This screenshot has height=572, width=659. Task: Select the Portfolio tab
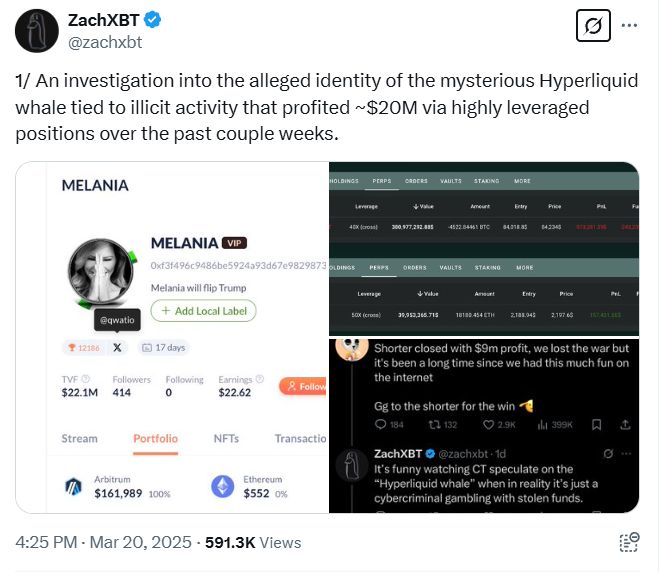(156, 439)
